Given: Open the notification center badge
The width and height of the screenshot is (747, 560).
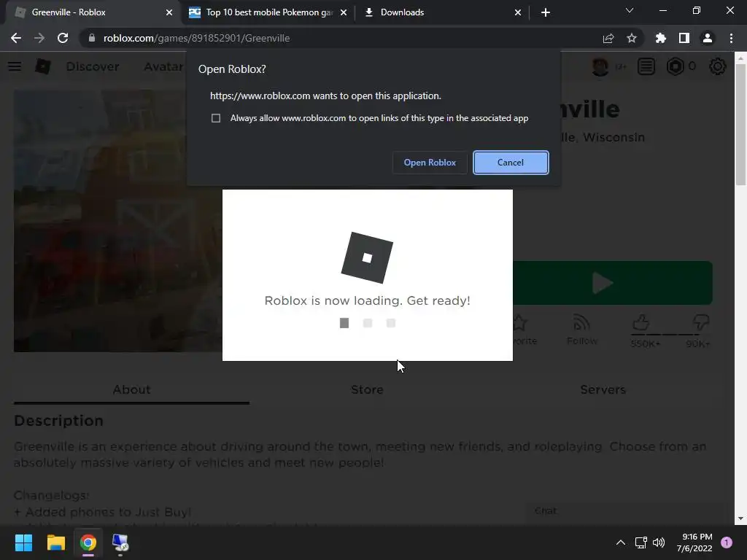Looking at the screenshot, I should (726, 542).
